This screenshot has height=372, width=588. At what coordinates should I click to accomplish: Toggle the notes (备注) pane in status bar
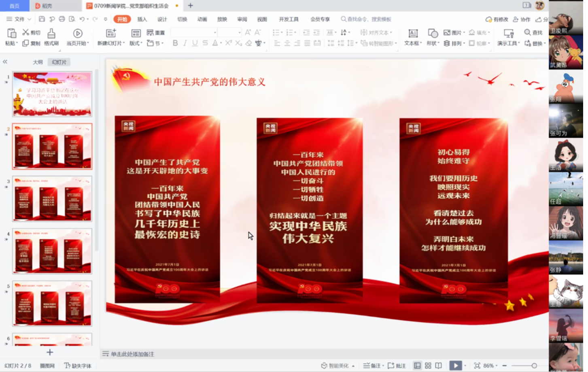click(372, 366)
